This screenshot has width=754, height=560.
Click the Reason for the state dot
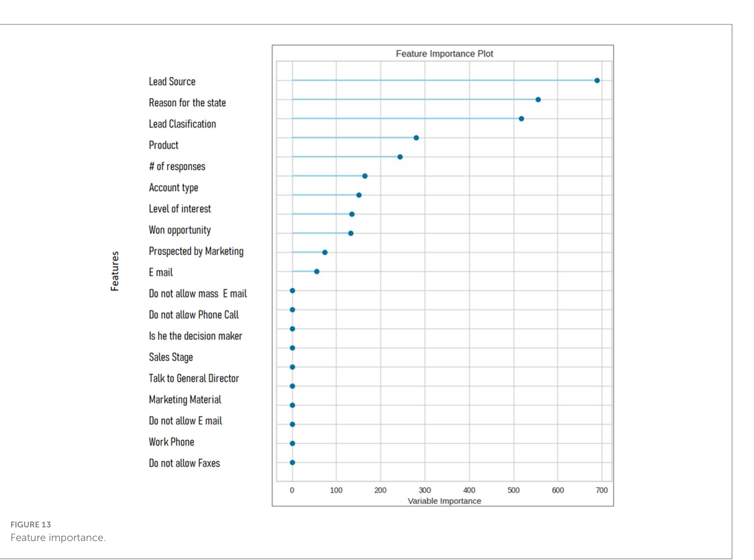coord(538,100)
